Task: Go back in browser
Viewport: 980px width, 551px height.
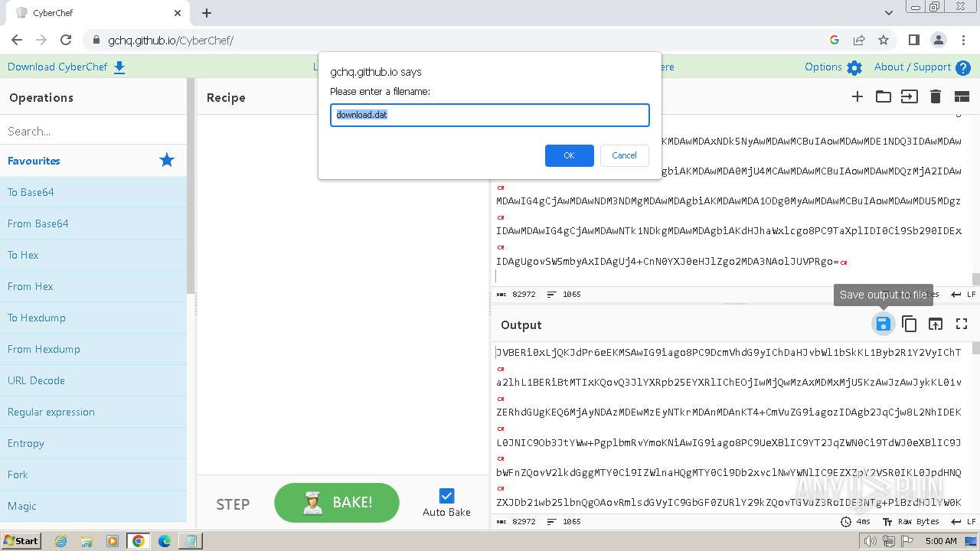Action: click(17, 40)
